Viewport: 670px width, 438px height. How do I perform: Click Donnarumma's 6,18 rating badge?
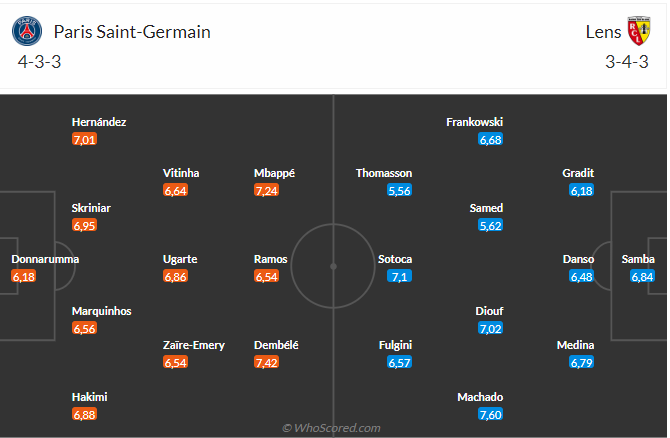(23, 276)
